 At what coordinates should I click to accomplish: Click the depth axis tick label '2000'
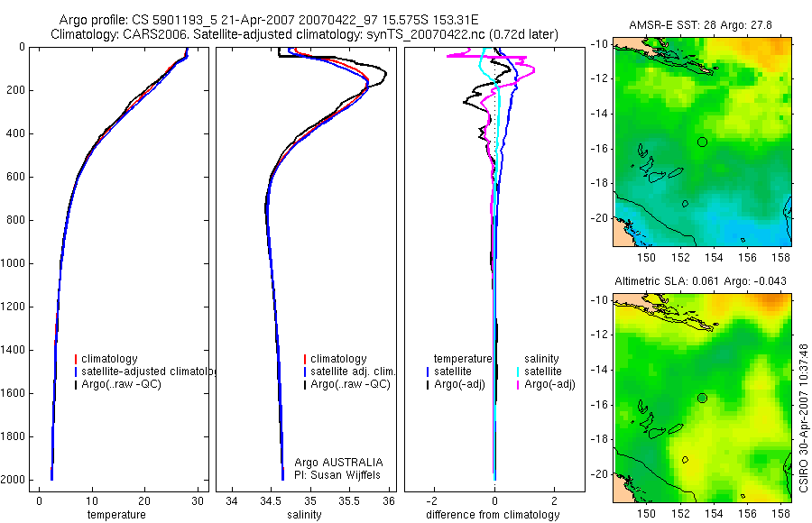(14, 480)
